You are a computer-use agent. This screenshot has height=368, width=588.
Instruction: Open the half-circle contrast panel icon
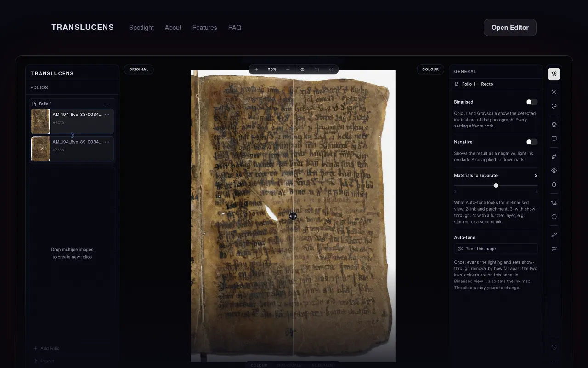point(554,217)
